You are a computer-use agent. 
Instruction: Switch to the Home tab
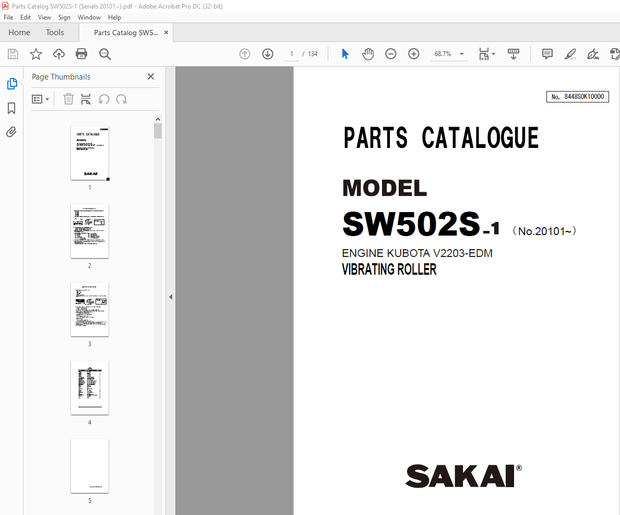19,32
